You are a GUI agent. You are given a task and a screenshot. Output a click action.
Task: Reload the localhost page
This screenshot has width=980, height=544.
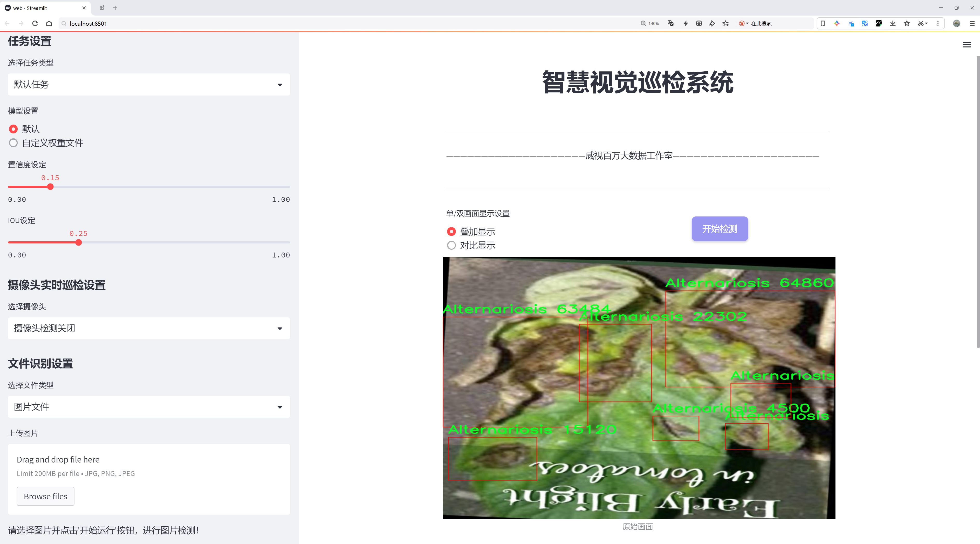click(x=35, y=24)
